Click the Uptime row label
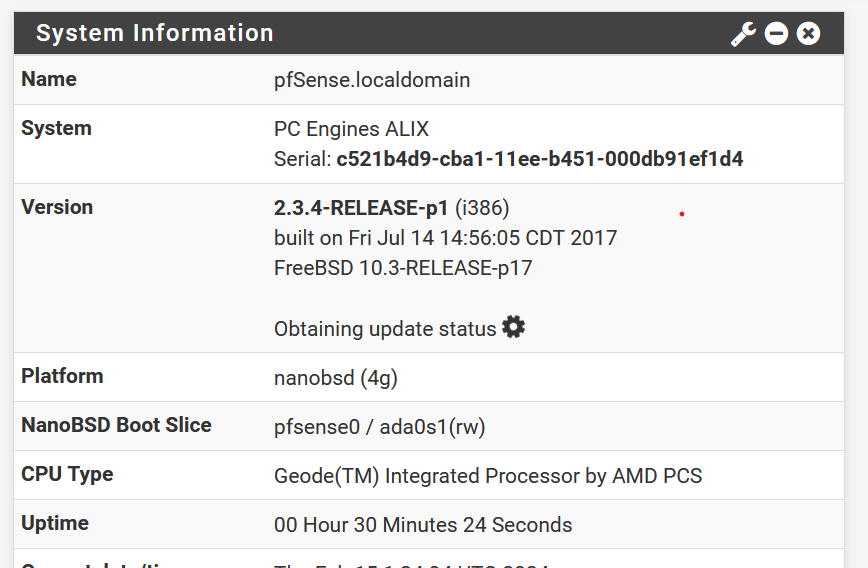 click(x=55, y=524)
